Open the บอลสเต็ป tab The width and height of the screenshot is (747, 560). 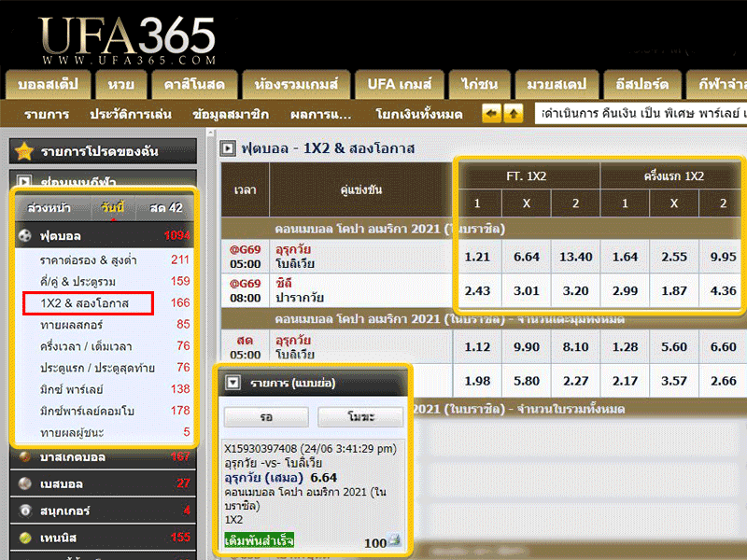(49, 84)
